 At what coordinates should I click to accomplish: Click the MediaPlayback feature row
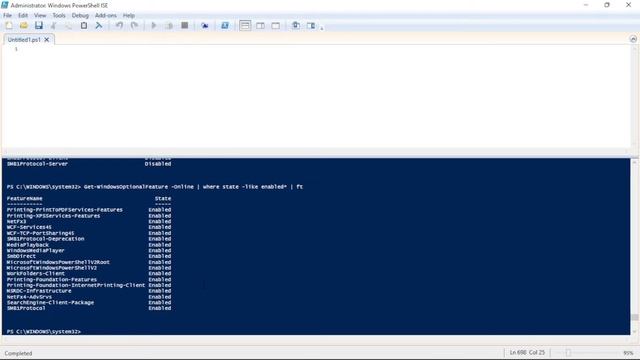coord(89,244)
